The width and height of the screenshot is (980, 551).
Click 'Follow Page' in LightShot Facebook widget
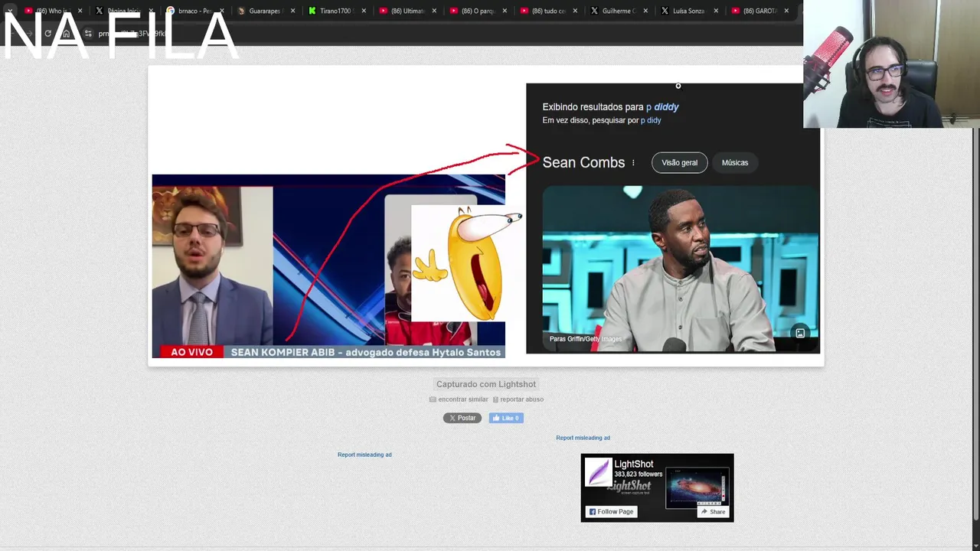(611, 511)
